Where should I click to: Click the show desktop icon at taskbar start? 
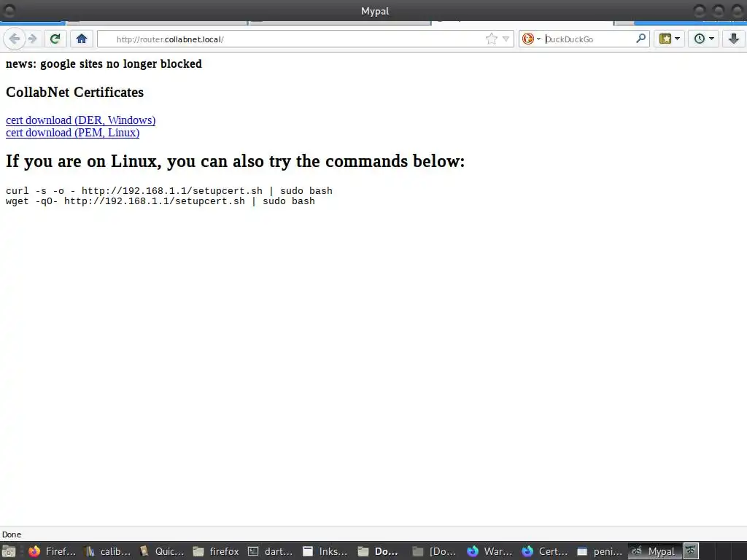[8, 551]
